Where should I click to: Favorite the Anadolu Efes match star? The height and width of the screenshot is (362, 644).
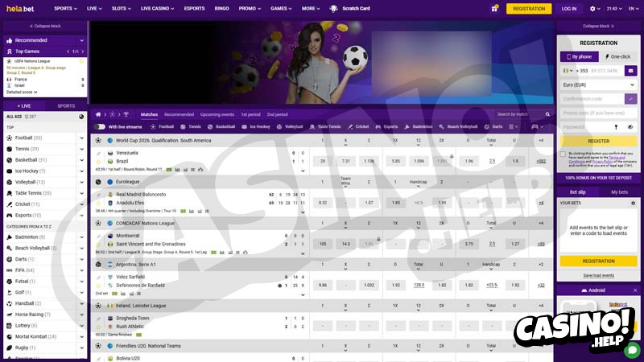click(98, 204)
